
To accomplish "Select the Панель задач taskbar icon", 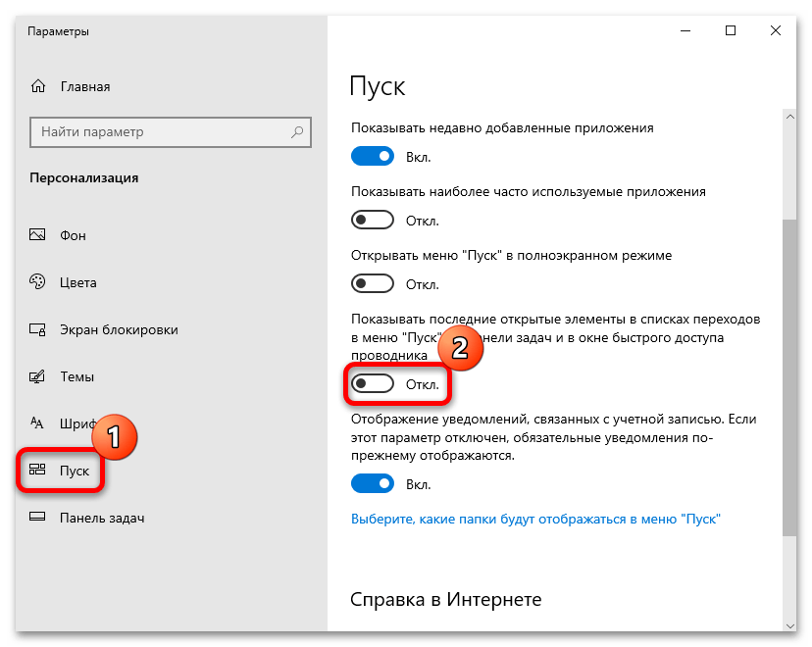I will click(x=38, y=518).
